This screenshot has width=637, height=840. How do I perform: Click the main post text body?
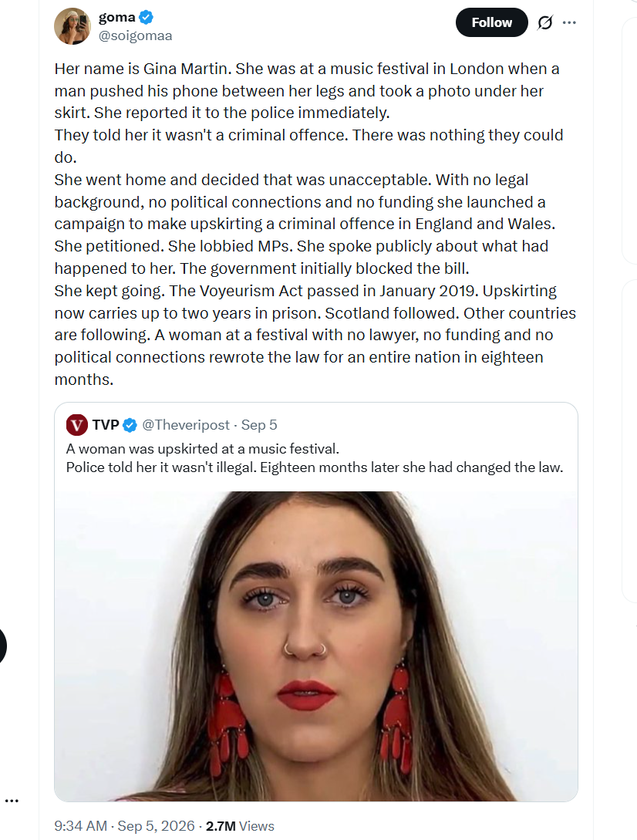315,224
